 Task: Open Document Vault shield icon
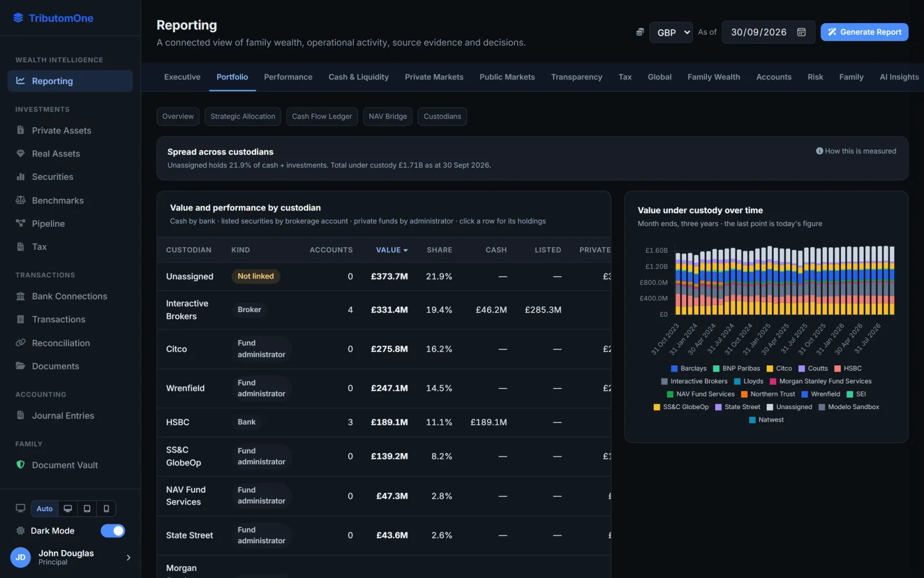click(21, 465)
